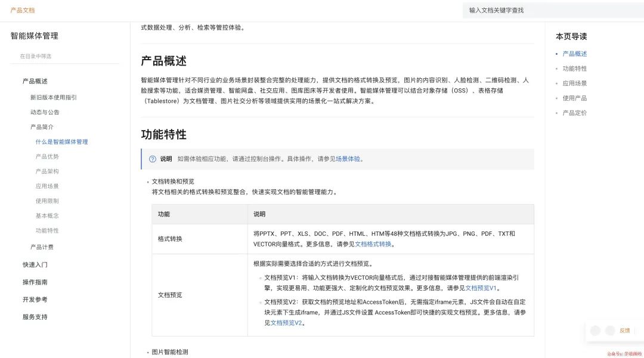
Task: Open the 文档格式转换 hyperlink
Action: 373,244
